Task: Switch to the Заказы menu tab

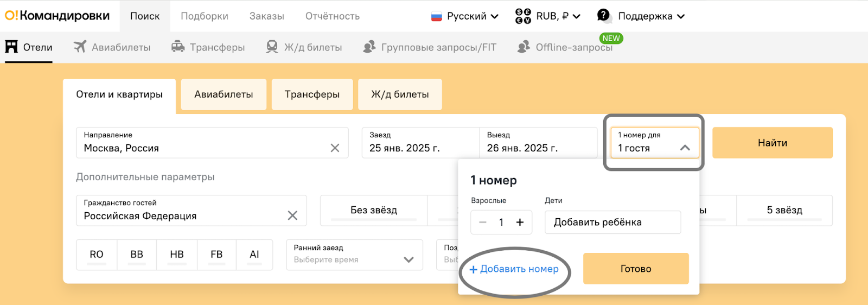Action: 267,16
